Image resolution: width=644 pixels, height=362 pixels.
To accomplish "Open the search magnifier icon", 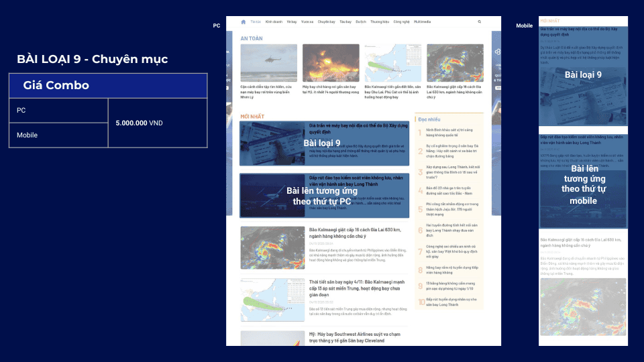I will (x=479, y=21).
